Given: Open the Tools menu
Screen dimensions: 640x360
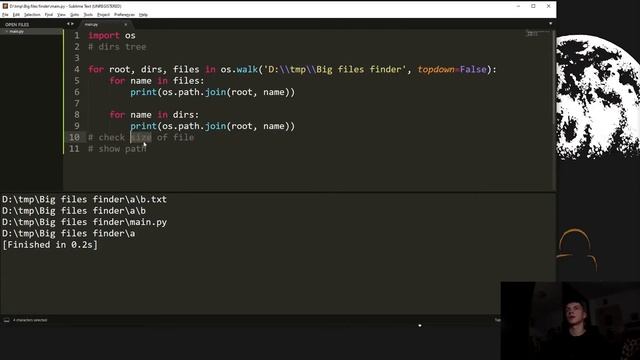Looking at the screenshot, I should pos(88,15).
